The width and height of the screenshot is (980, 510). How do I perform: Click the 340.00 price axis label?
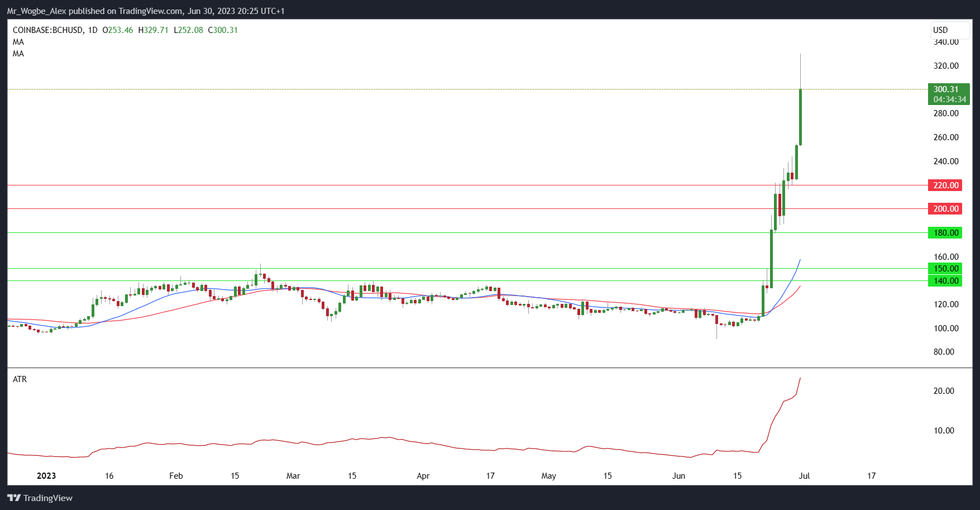[x=946, y=42]
